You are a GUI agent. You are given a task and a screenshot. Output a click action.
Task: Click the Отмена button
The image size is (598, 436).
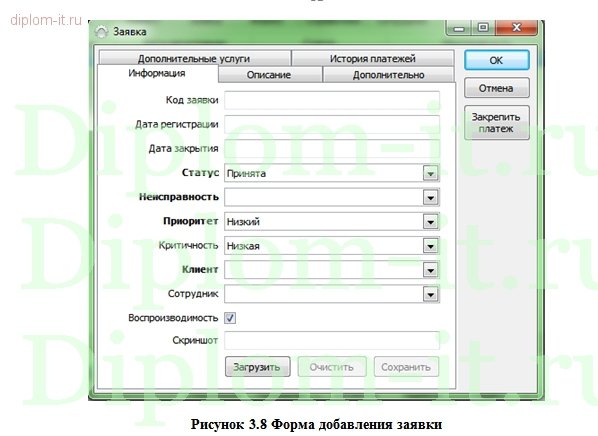[497, 88]
